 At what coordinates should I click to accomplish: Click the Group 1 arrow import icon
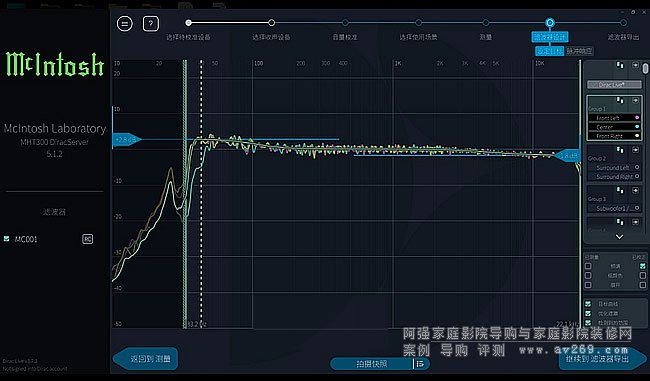coord(635,100)
